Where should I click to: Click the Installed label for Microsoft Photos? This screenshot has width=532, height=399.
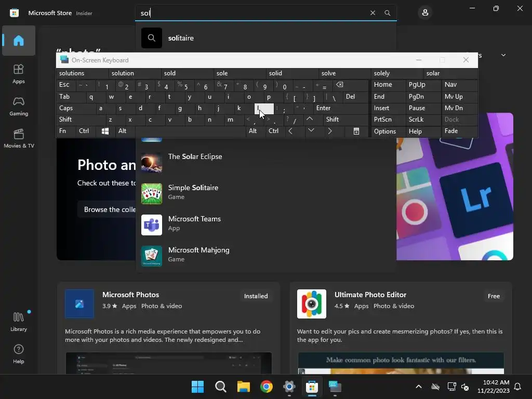[256, 296]
